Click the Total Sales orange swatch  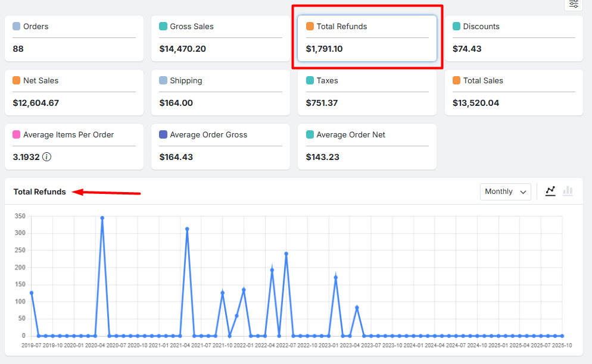(x=456, y=80)
